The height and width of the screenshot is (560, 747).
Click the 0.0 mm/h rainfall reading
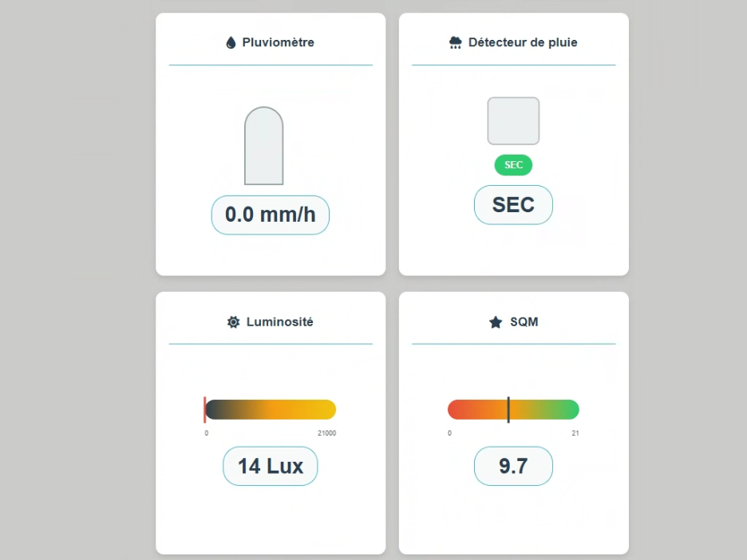[271, 215]
